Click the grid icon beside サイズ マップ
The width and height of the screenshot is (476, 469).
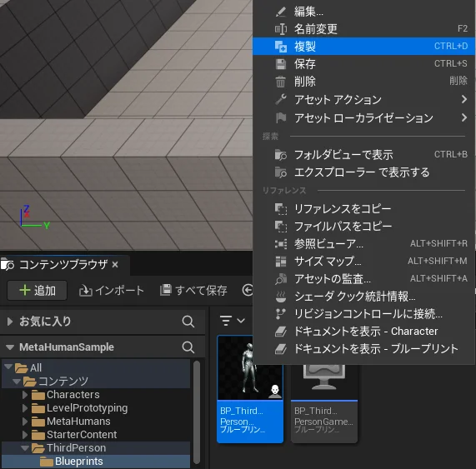click(x=280, y=262)
